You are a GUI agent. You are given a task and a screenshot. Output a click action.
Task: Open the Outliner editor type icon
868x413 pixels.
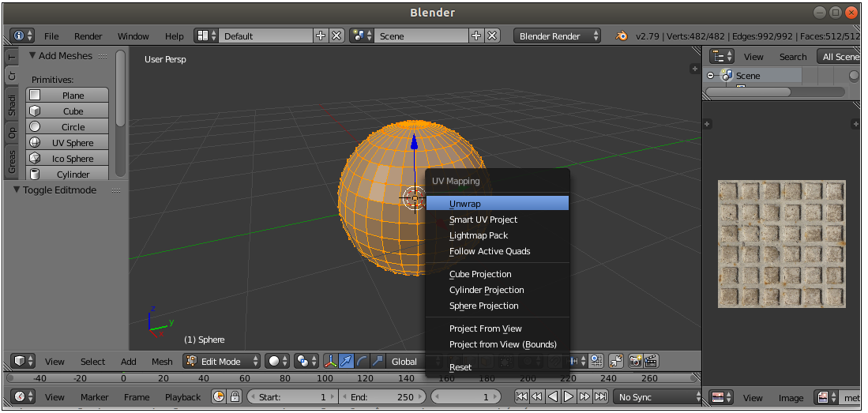722,57
